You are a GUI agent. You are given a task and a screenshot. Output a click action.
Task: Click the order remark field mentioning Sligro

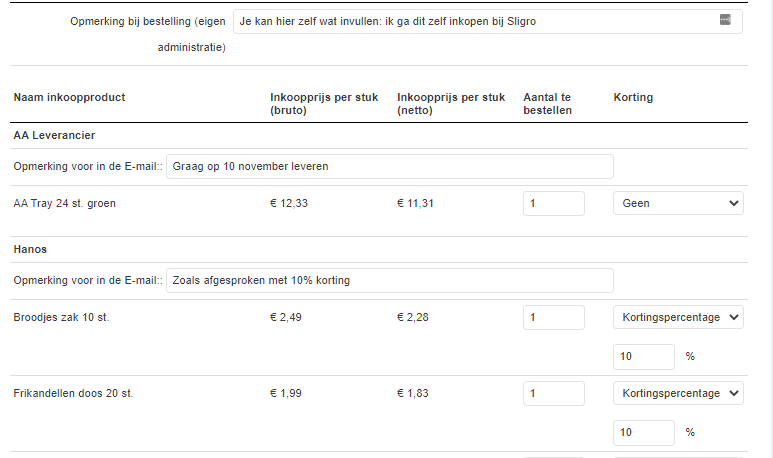click(488, 21)
